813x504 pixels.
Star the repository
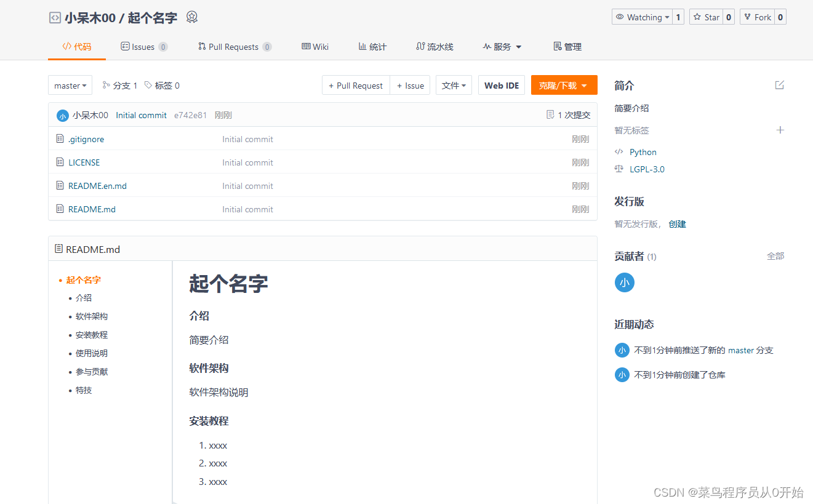pyautogui.click(x=706, y=17)
